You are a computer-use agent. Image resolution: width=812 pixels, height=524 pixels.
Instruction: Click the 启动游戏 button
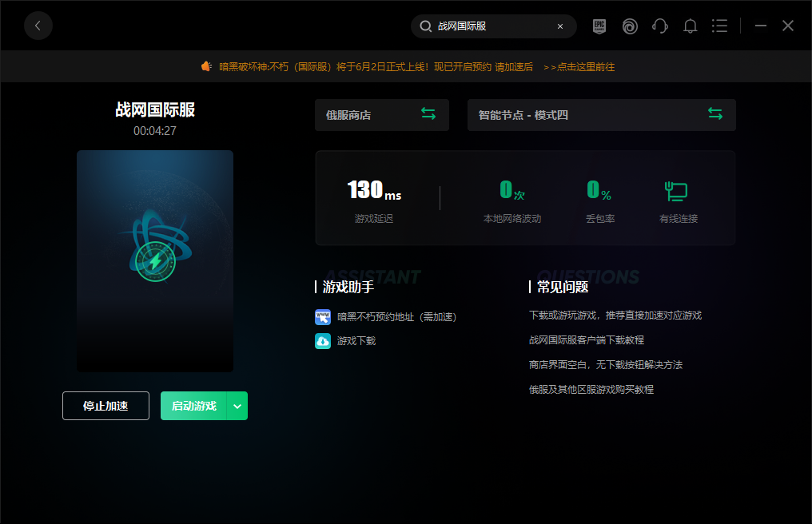pyautogui.click(x=193, y=406)
